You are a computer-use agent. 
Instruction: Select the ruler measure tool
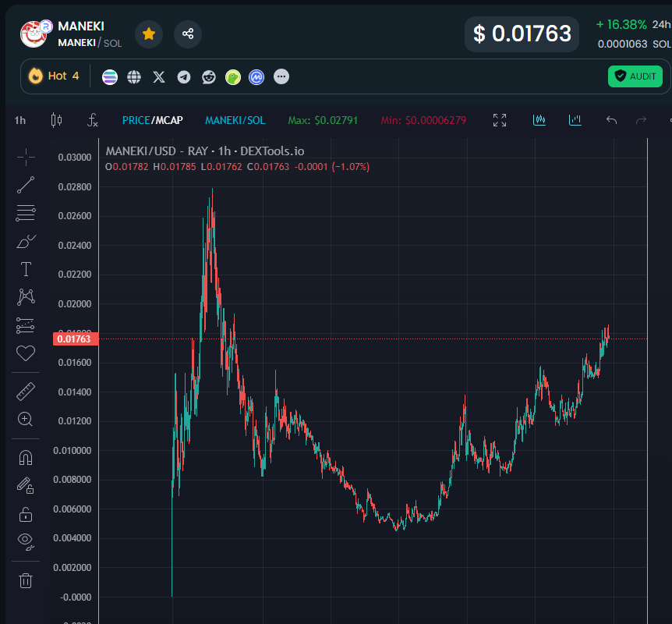pyautogui.click(x=26, y=392)
